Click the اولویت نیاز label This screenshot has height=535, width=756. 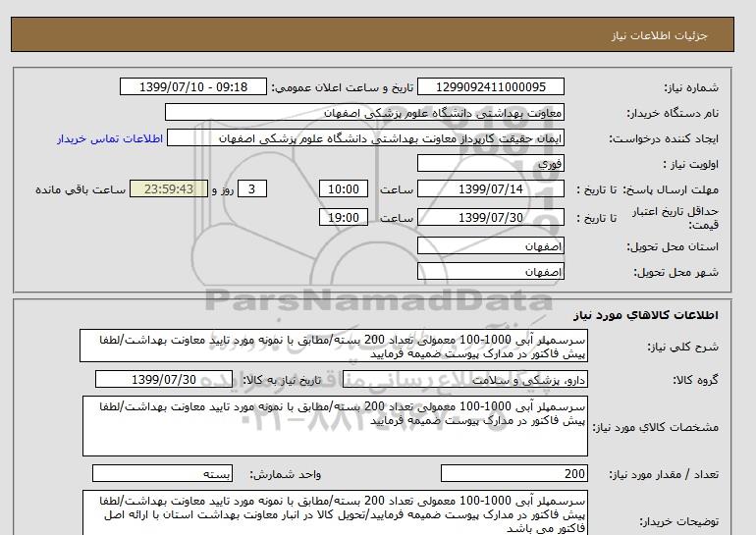[x=691, y=164]
